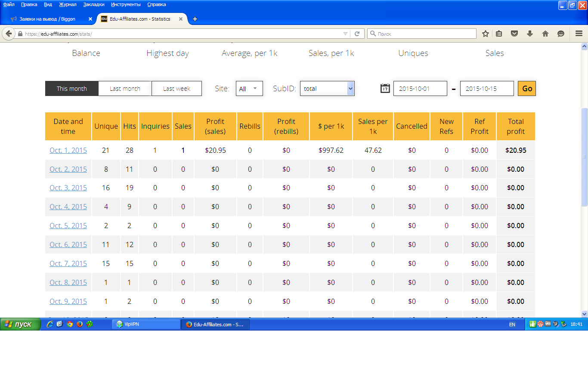Open the "Закладки" menu

[93, 4]
